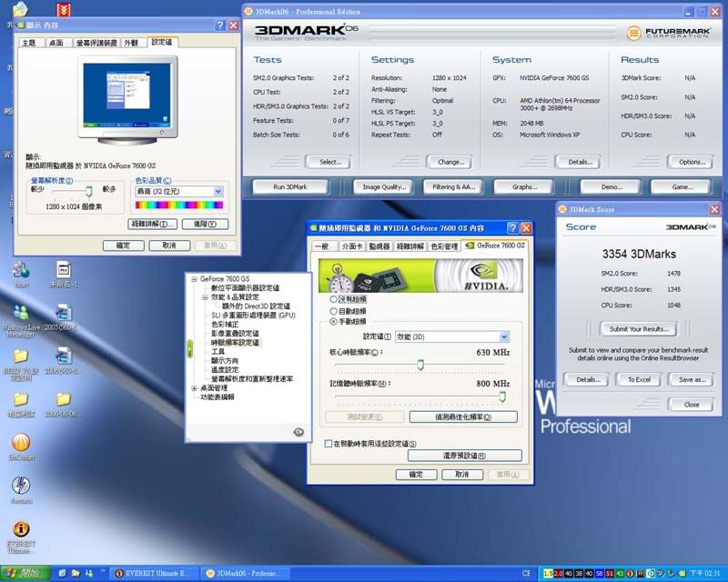728x582 pixels.
Task: Select the 2006-05-05 desktop folder
Action: pos(62,405)
